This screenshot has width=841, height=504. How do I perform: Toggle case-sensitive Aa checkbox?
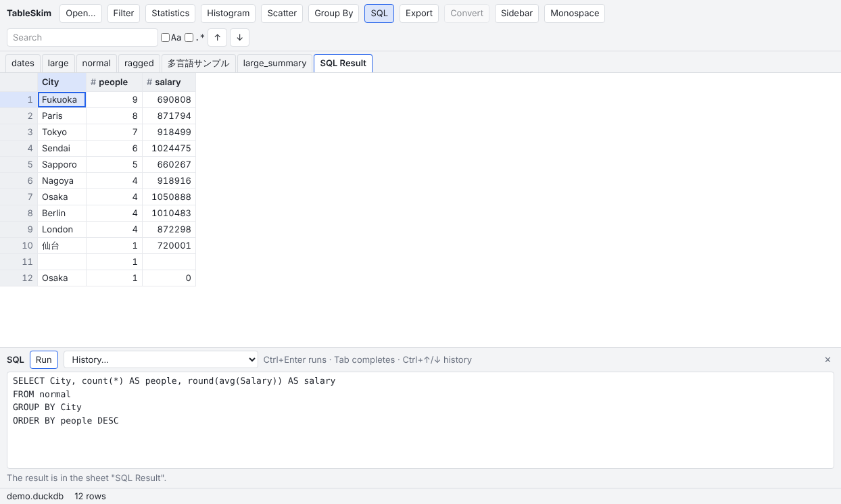[x=165, y=38]
